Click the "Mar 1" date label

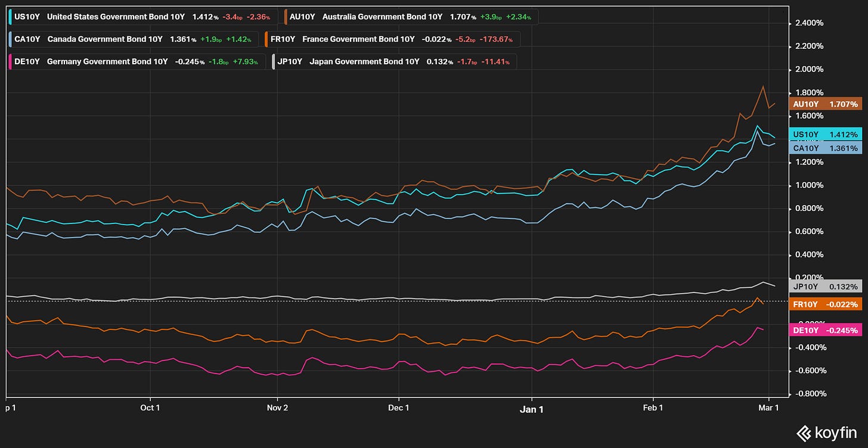point(768,408)
